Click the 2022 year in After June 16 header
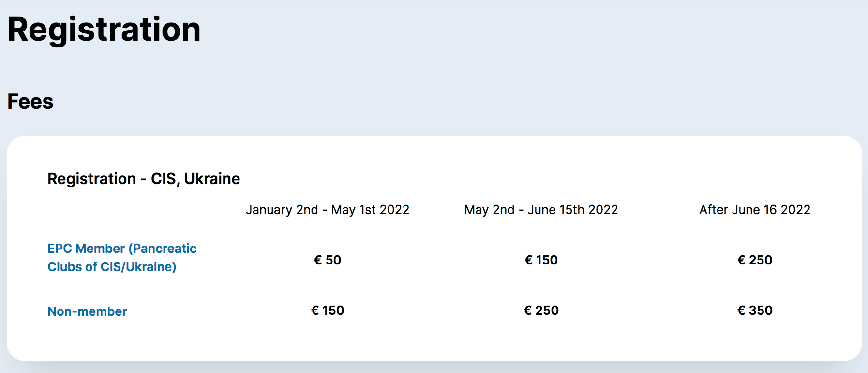The image size is (868, 373). 796,210
